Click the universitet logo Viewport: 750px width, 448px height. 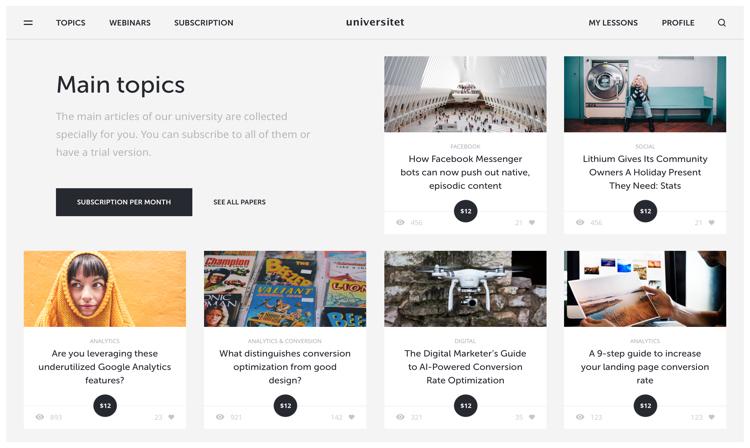coord(375,22)
